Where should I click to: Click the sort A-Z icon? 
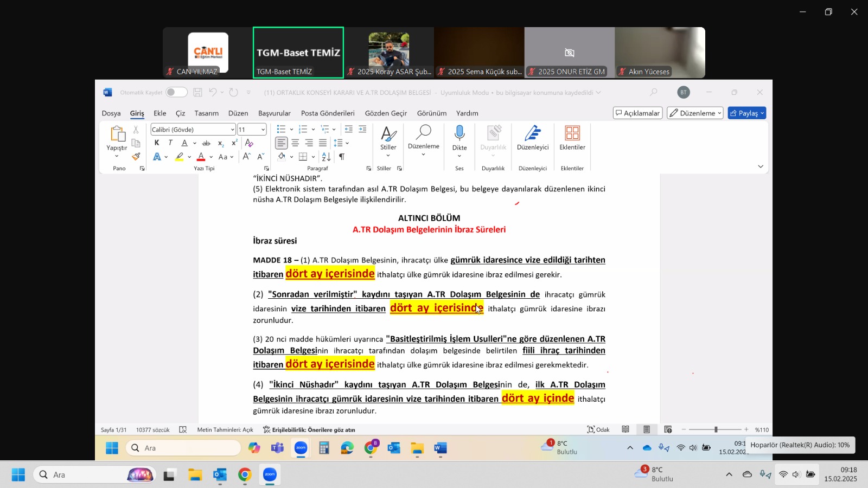click(326, 157)
